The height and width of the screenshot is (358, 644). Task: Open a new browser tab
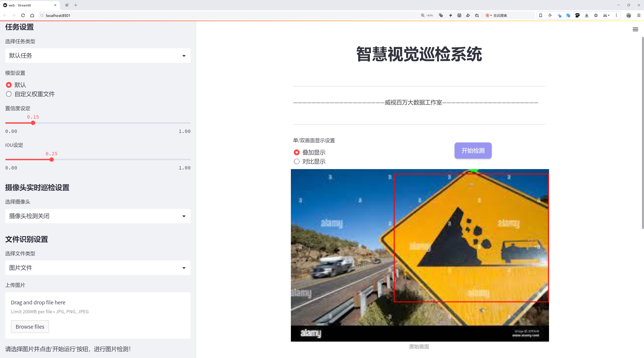[x=76, y=5]
